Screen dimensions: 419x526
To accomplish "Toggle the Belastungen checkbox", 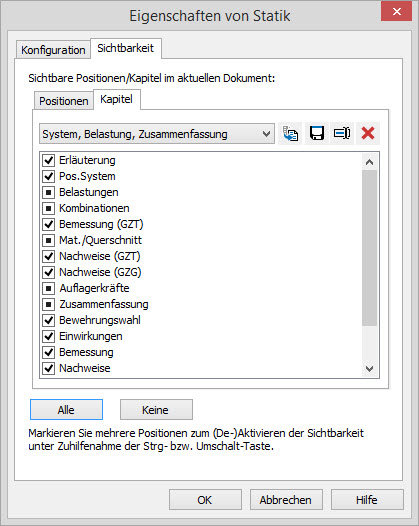I will coord(49,193).
